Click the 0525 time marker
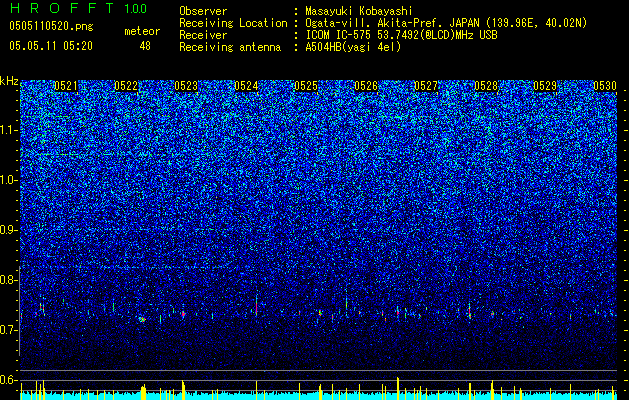 [306, 86]
